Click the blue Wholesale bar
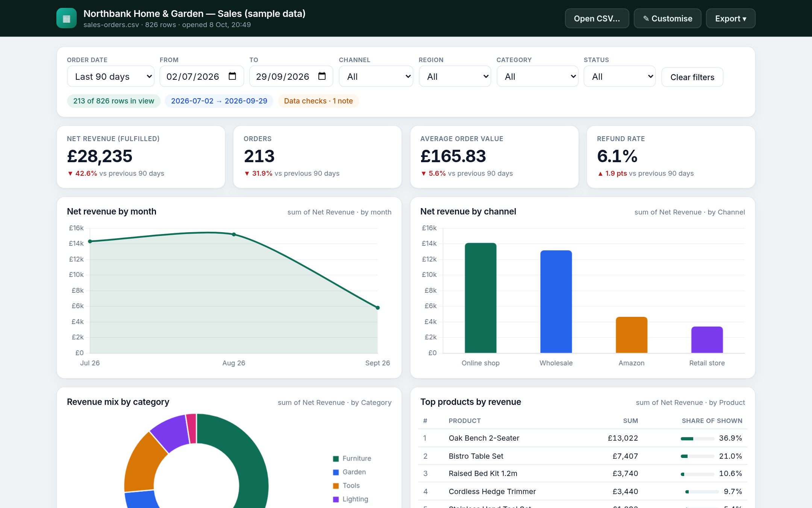The width and height of the screenshot is (812, 508). (x=556, y=302)
